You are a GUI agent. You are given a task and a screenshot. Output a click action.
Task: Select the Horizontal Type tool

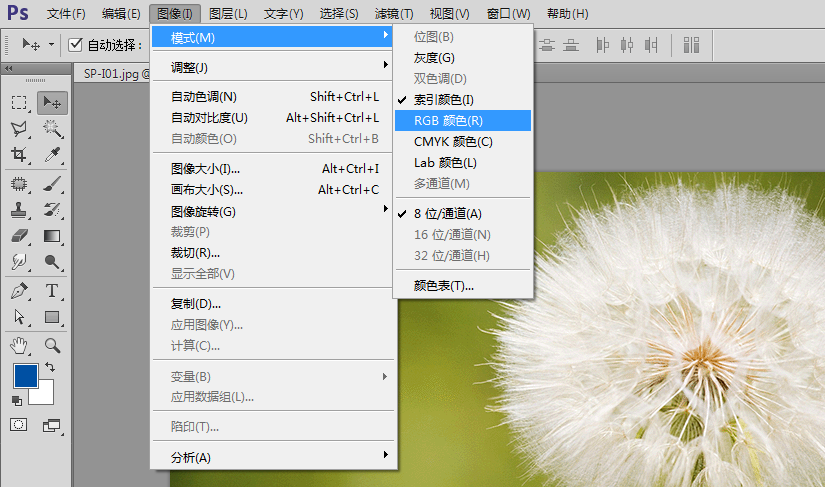click(x=52, y=291)
